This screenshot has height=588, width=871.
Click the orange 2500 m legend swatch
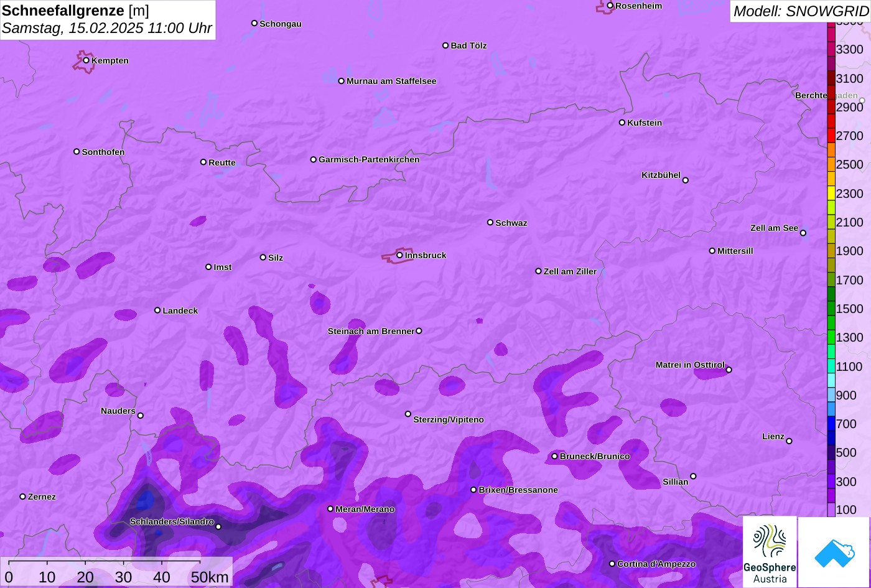point(831,164)
